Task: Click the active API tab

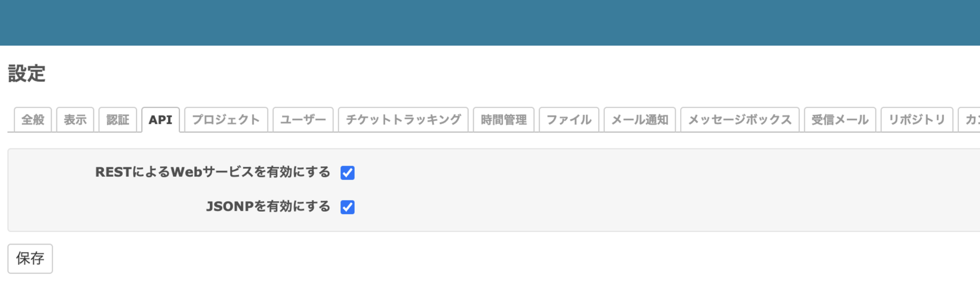Action: (x=160, y=120)
